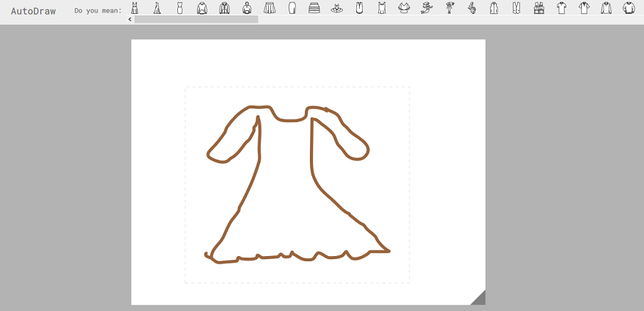Pick the hoodie with front pocket suggestion
This screenshot has height=311, width=644.
[x=201, y=8]
